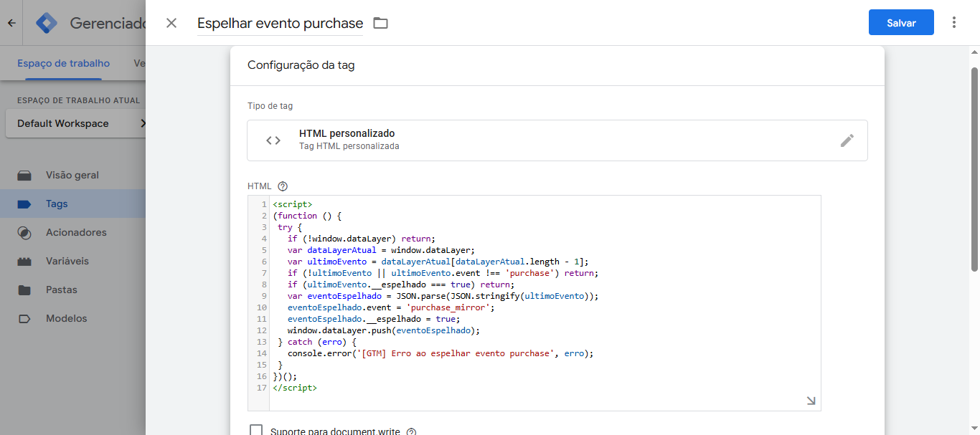Click the pencil edit icon for tag type
Viewport: 980px width, 435px height.
pyautogui.click(x=847, y=140)
